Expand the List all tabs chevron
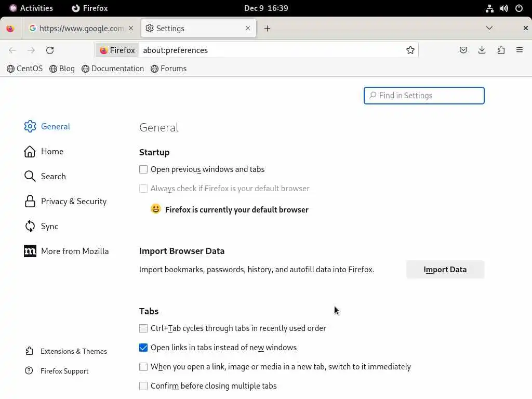This screenshot has width=532, height=399. [x=489, y=28]
